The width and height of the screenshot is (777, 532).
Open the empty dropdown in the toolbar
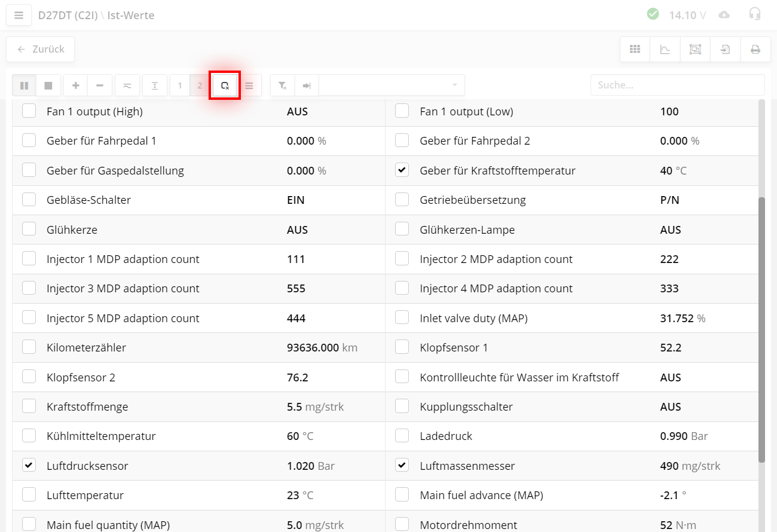pos(391,85)
